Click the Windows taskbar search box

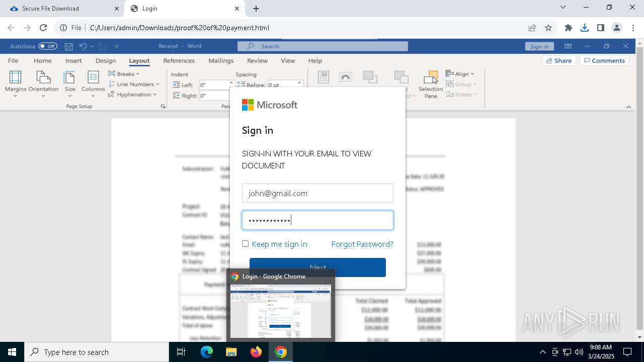pos(97,352)
